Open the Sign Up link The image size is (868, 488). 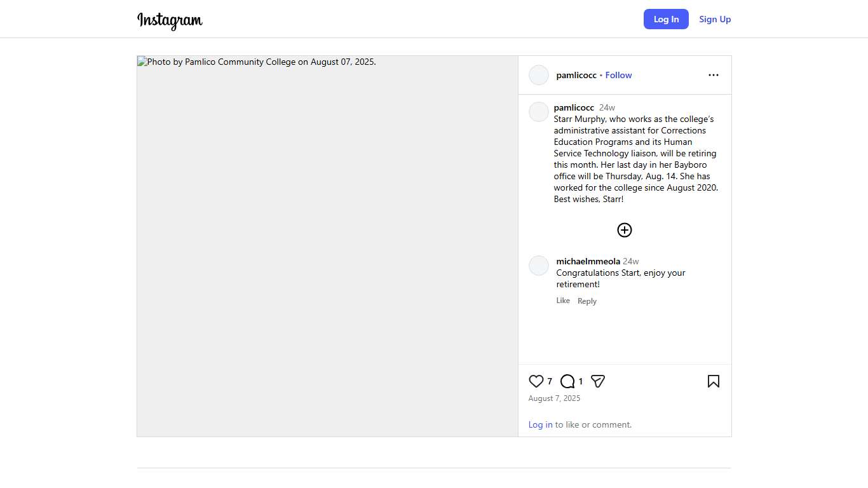pyautogui.click(x=715, y=19)
